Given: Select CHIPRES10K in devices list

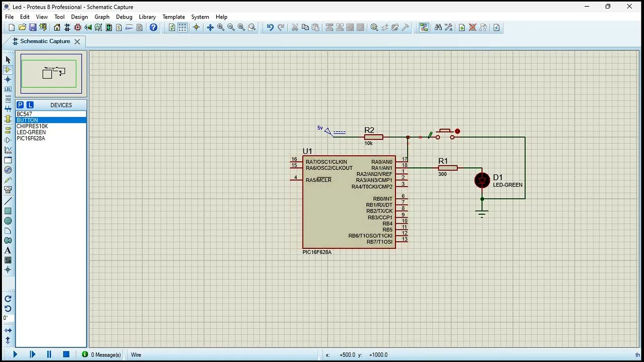Looking at the screenshot, I should pos(51,126).
